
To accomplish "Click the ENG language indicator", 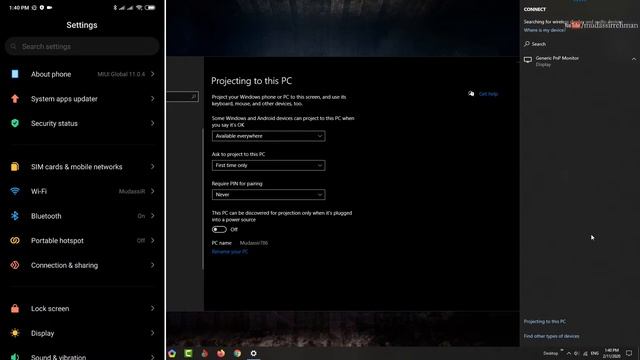I will click(x=595, y=353).
